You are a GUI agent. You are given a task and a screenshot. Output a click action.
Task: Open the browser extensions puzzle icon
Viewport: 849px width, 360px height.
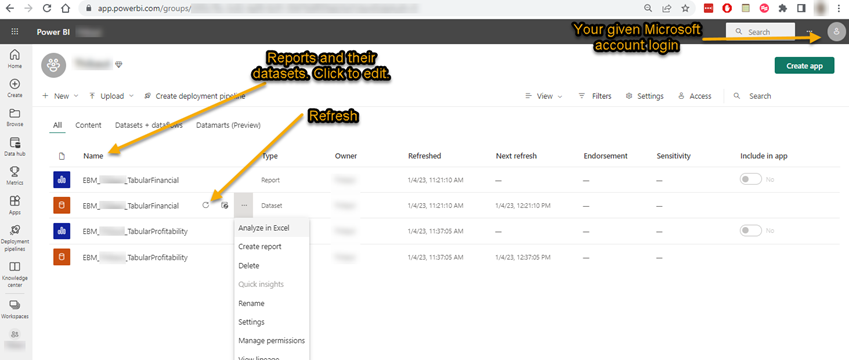tap(782, 8)
